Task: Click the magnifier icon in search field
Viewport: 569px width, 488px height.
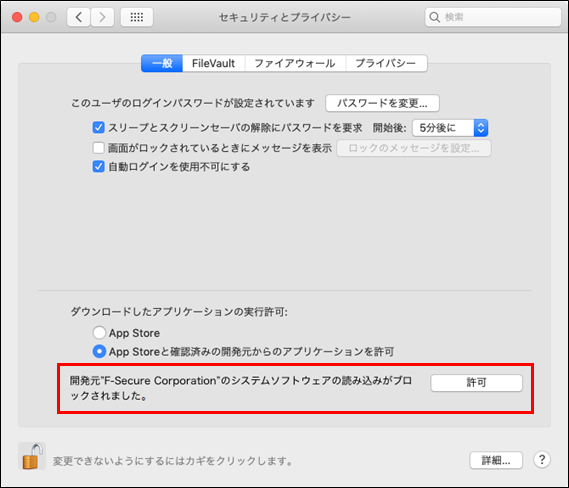Action: tap(434, 17)
